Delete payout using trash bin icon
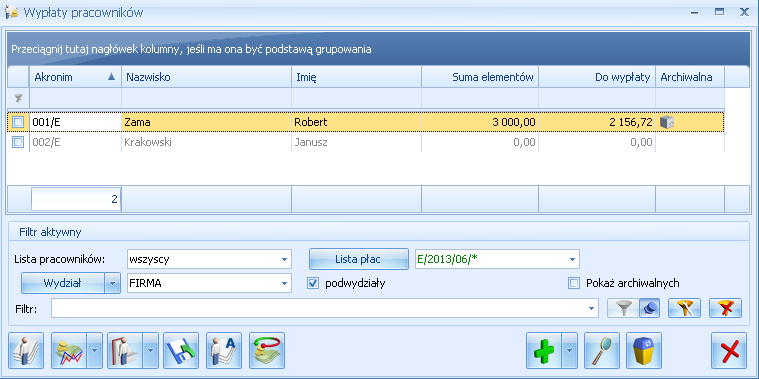The width and height of the screenshot is (759, 379). coord(644,350)
